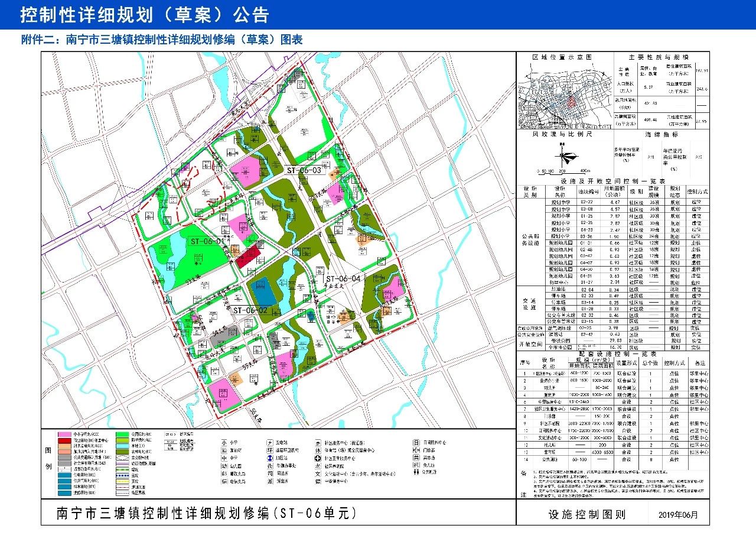The height and width of the screenshot is (535, 756).
Task: Click the ST-06-04 map unit label
Action: (x=342, y=278)
